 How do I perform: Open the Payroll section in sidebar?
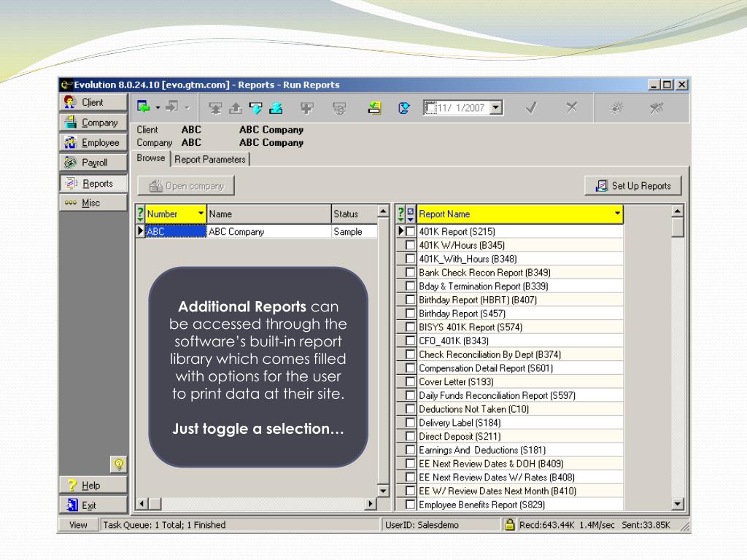pyautogui.click(x=93, y=163)
